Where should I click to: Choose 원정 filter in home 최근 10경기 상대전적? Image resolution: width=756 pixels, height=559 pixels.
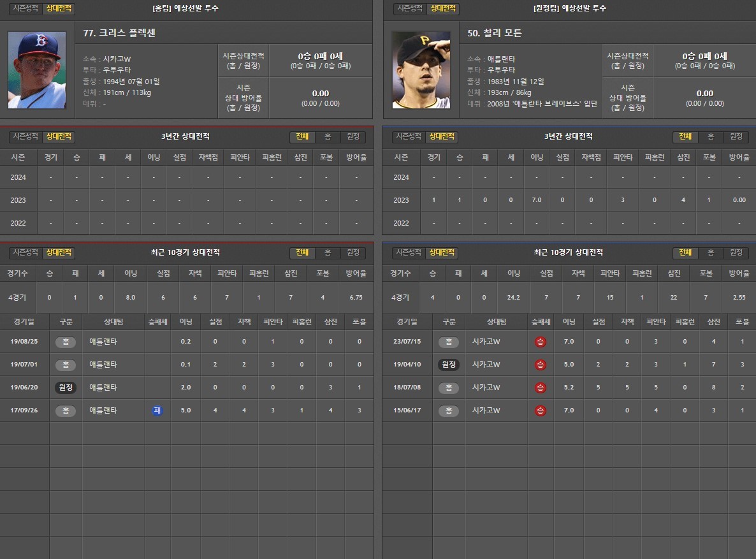click(353, 252)
